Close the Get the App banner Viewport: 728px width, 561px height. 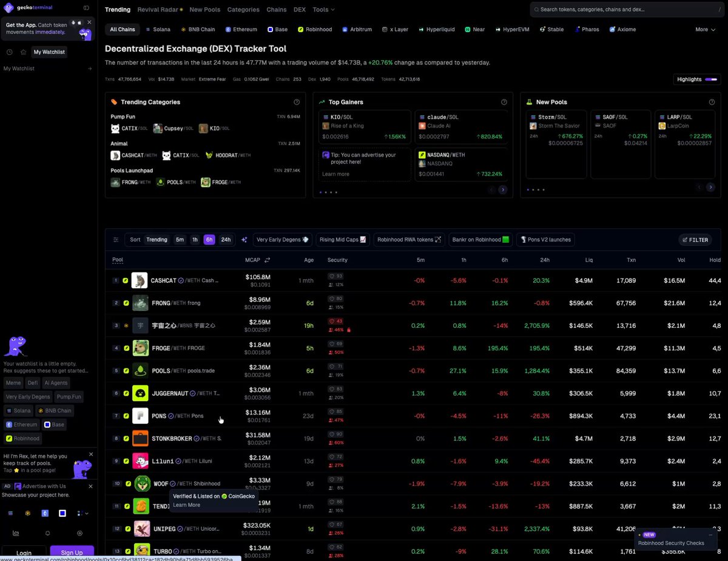pos(89,22)
